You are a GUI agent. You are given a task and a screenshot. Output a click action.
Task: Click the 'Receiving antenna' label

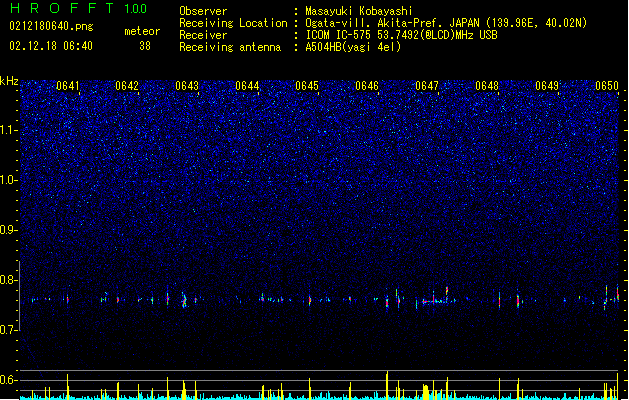(x=230, y=47)
